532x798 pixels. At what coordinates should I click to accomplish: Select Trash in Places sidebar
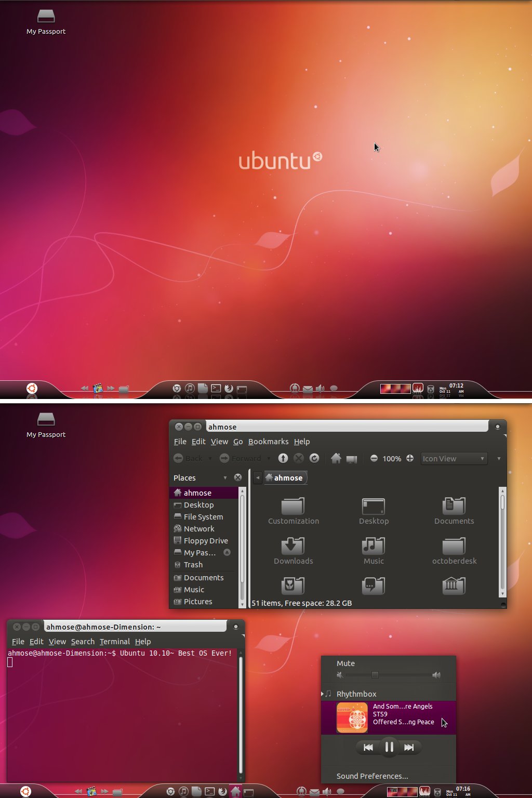[204, 565]
